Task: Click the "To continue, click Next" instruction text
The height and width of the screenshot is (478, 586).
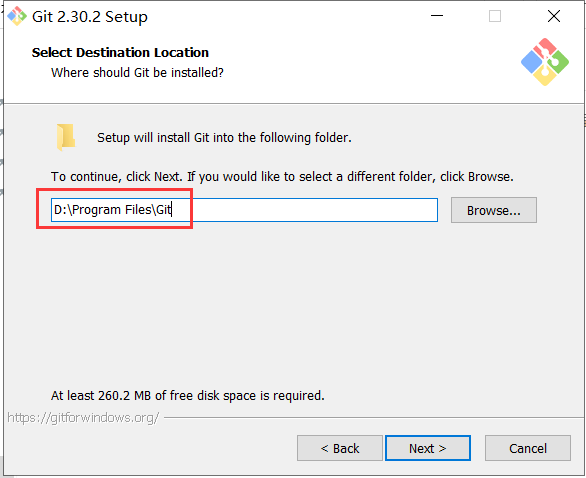Action: (282, 176)
